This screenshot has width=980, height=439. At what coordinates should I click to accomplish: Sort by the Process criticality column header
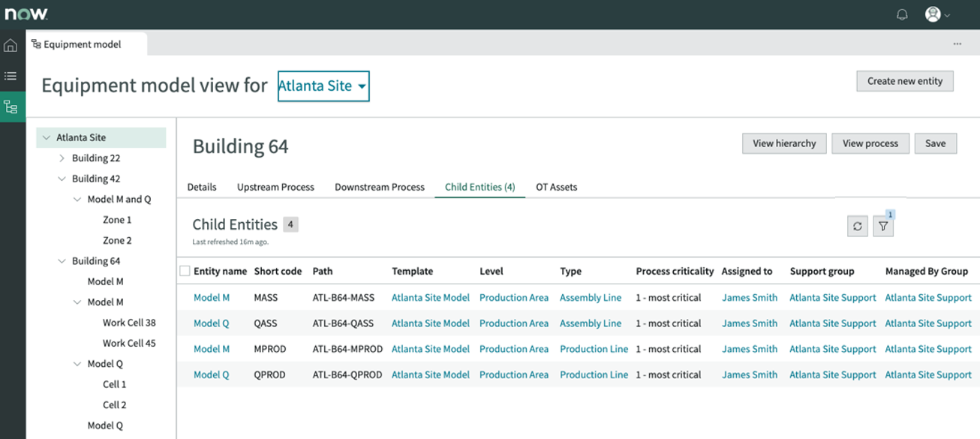tap(675, 271)
